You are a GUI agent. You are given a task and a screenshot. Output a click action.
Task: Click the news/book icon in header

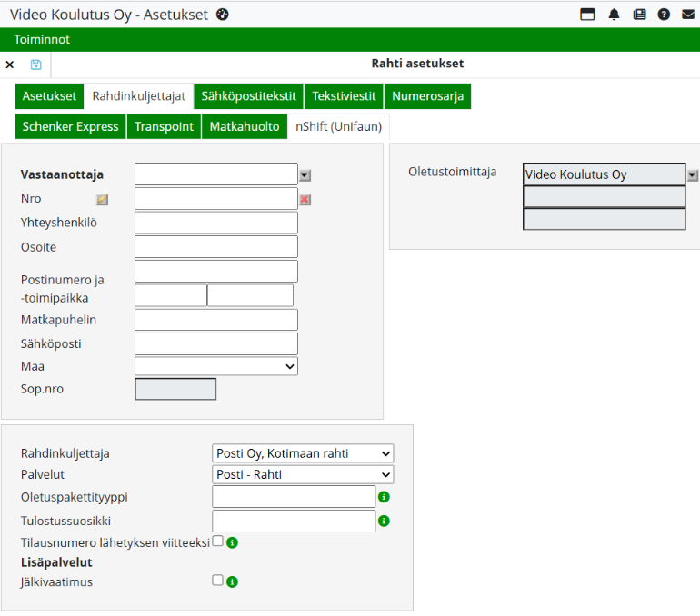click(x=639, y=15)
